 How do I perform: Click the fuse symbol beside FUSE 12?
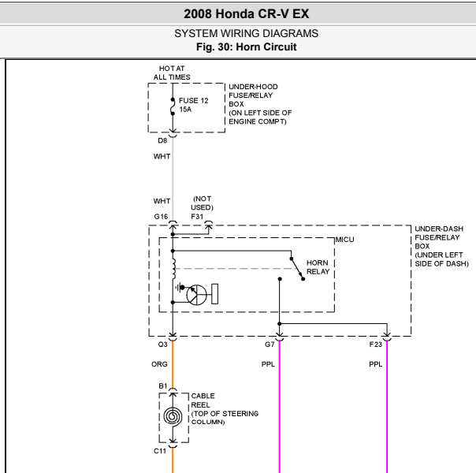point(173,106)
